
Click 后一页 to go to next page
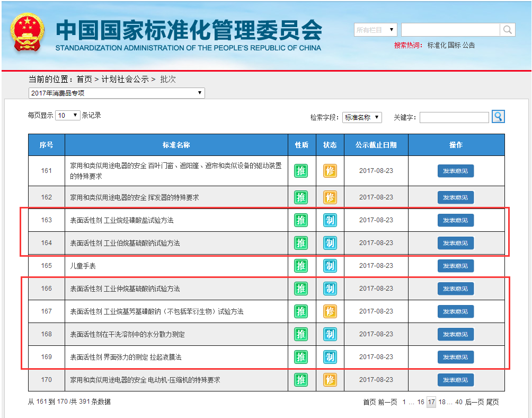click(x=474, y=402)
